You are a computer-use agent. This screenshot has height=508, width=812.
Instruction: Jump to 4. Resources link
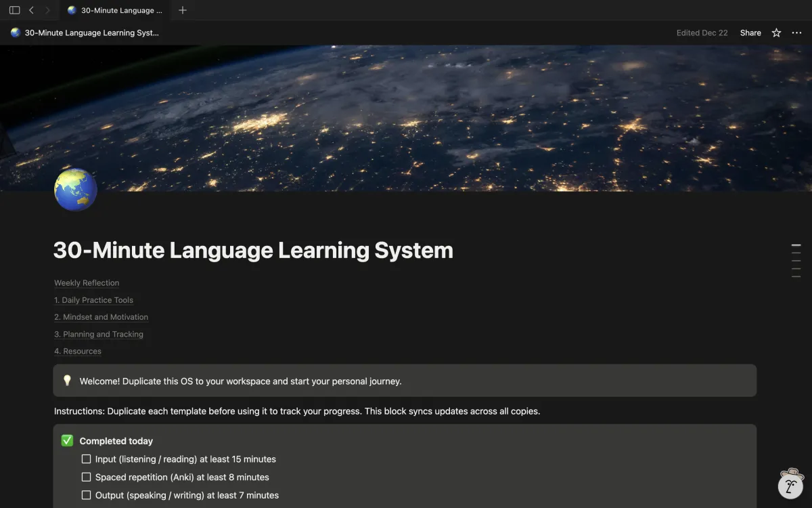78,351
